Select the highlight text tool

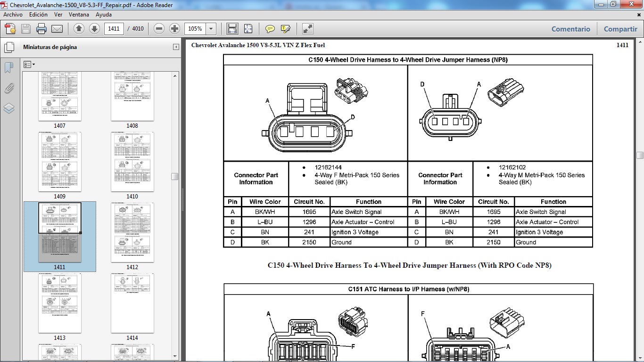(x=285, y=29)
